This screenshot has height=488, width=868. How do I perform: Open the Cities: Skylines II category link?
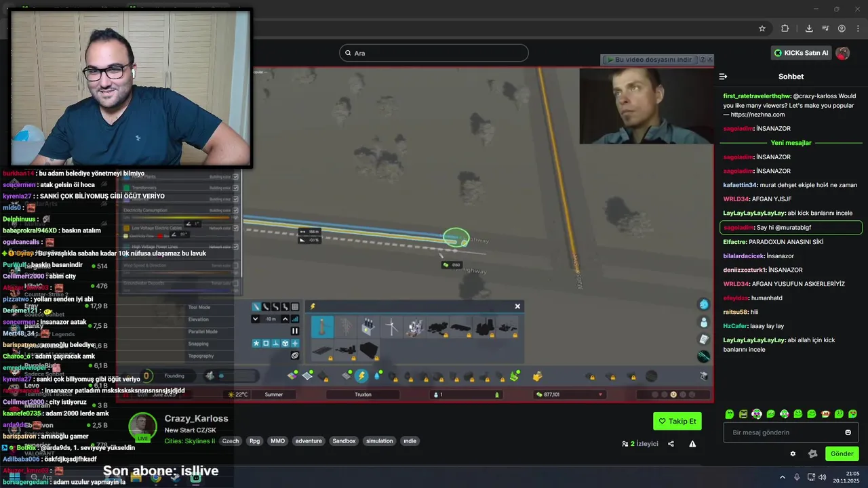click(x=190, y=441)
